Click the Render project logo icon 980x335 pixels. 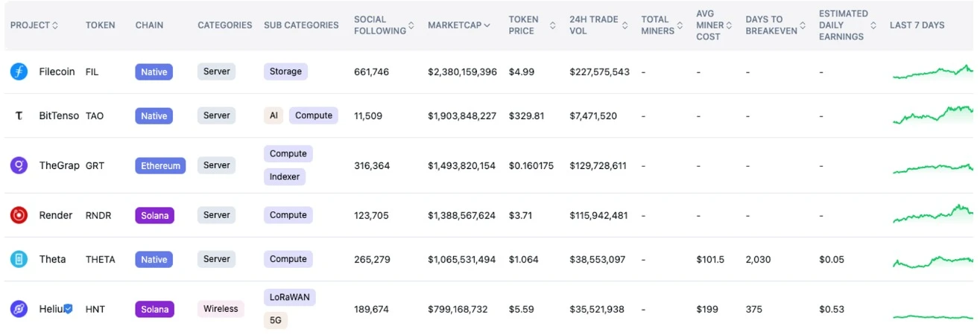click(x=19, y=215)
